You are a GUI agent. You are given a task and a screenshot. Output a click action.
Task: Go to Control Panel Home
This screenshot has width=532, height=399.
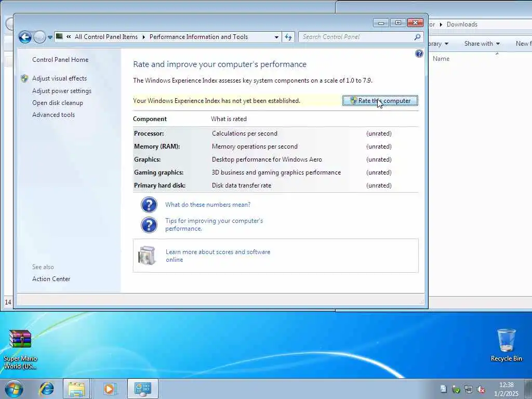pyautogui.click(x=60, y=60)
